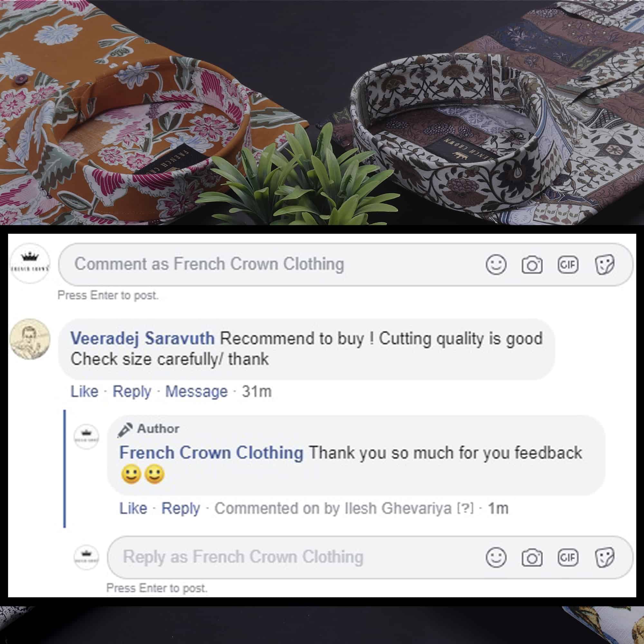Screen dimensions: 644x644
Task: Open sticker picker in the reply box
Action: point(604,558)
